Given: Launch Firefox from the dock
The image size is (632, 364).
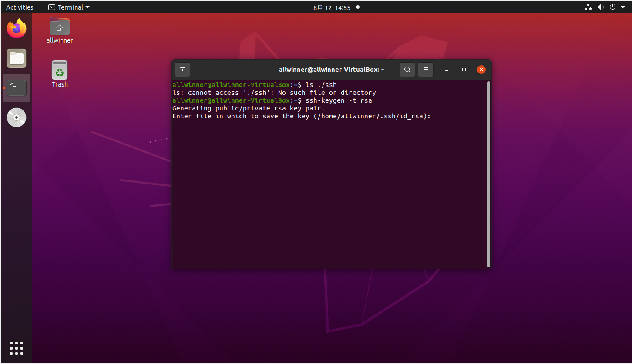Looking at the screenshot, I should point(17,29).
